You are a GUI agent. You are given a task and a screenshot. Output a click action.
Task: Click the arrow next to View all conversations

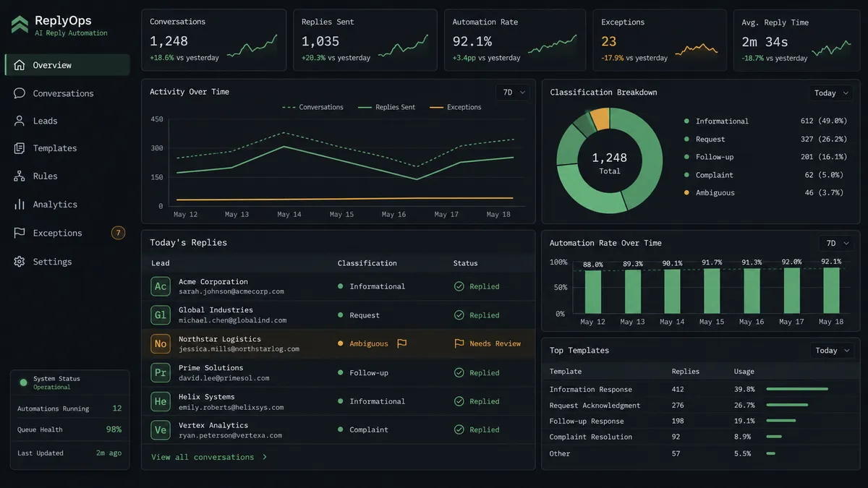pyautogui.click(x=265, y=457)
